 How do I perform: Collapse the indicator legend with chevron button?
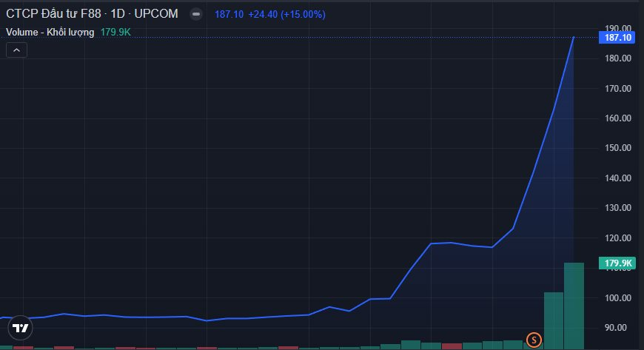click(x=17, y=50)
